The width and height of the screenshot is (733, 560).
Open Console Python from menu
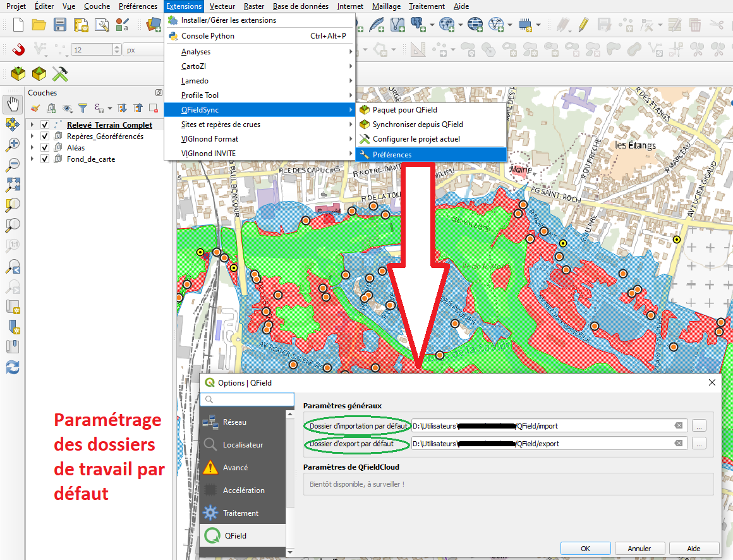pyautogui.click(x=260, y=35)
